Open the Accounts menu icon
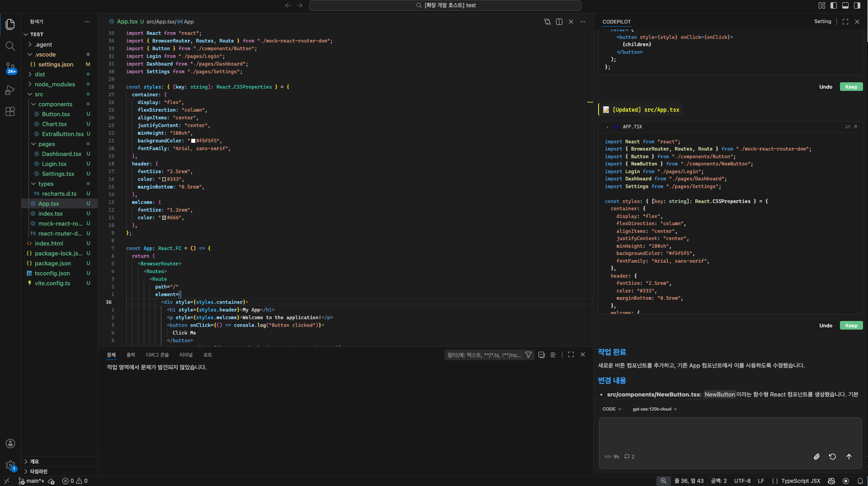868x486 pixels. pos(10,444)
